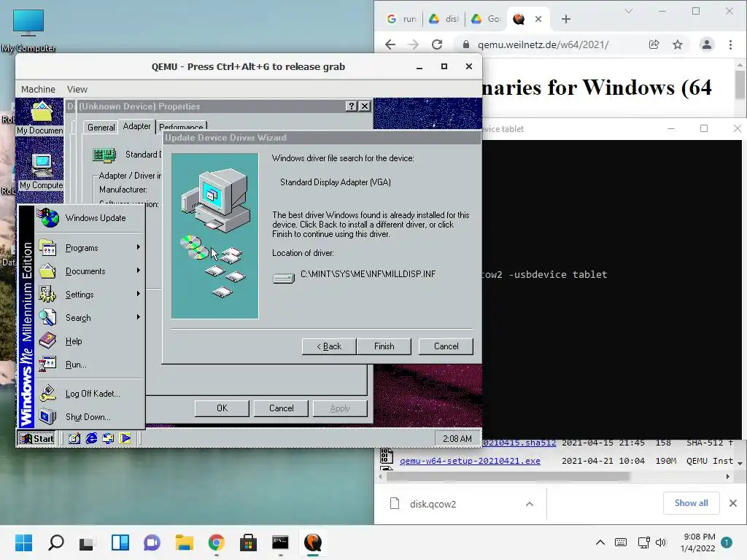Switch to the 'disl' Drive tab
Screen dimensions: 747x560
444,19
